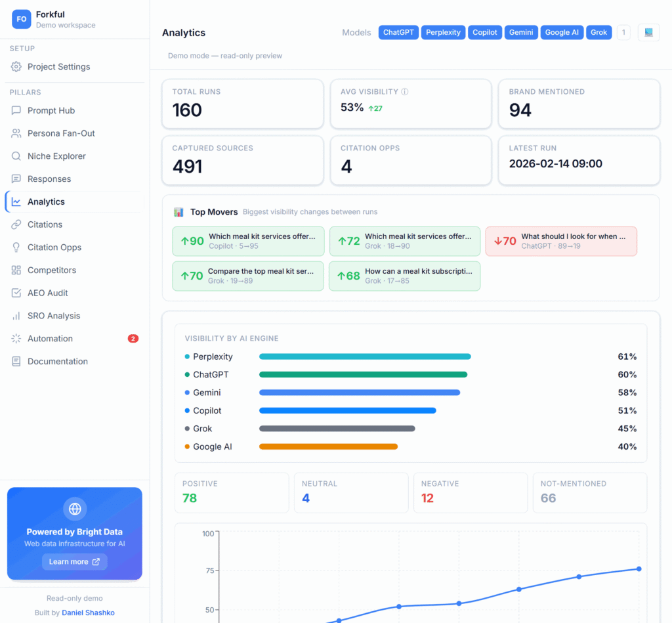Click the Citation Opps lightbulb icon
The width and height of the screenshot is (672, 623).
coord(16,247)
